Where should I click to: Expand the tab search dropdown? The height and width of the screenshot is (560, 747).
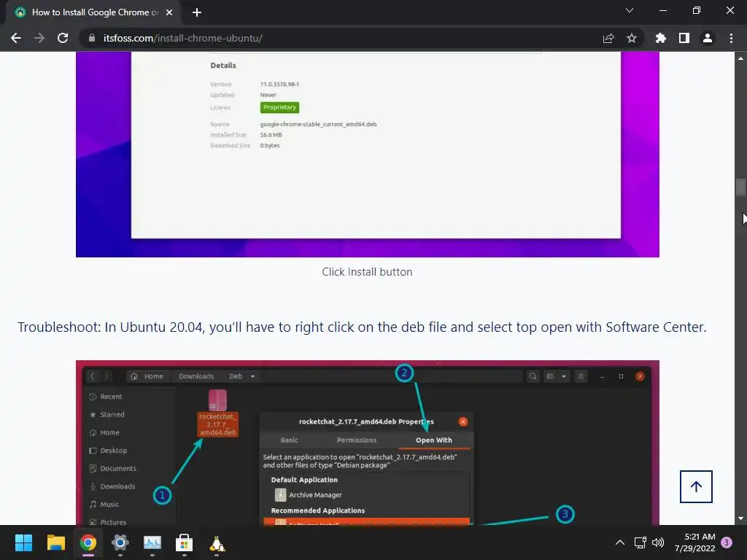[630, 10]
